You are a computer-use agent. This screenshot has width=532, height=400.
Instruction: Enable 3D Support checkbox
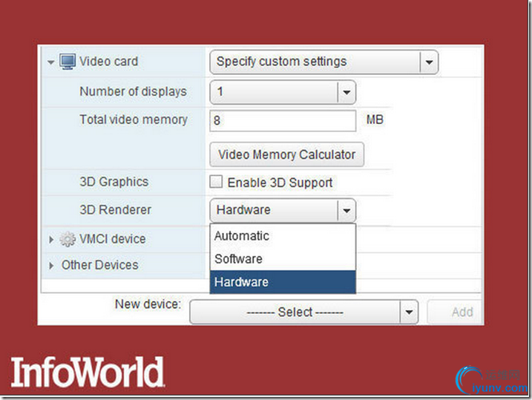[x=216, y=182]
